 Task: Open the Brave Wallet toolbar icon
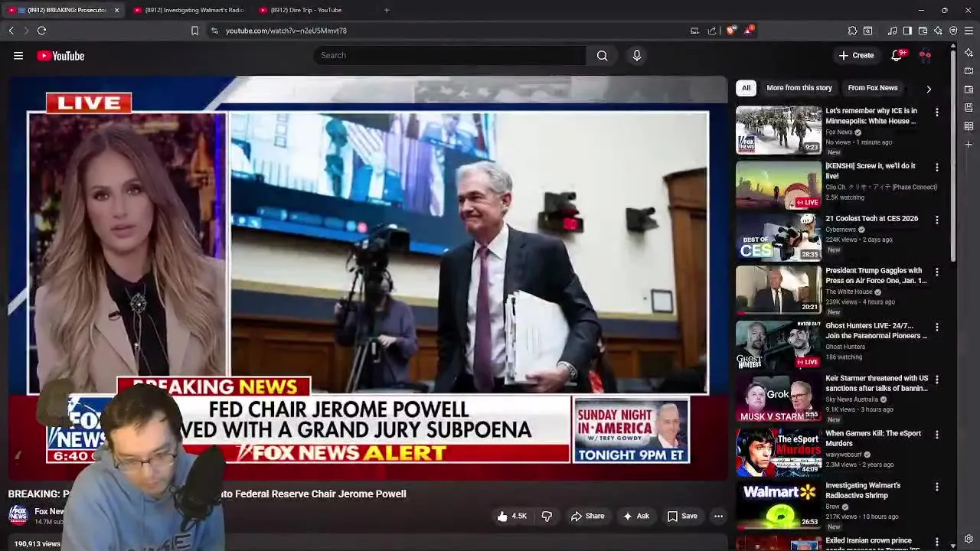pyautogui.click(x=923, y=31)
